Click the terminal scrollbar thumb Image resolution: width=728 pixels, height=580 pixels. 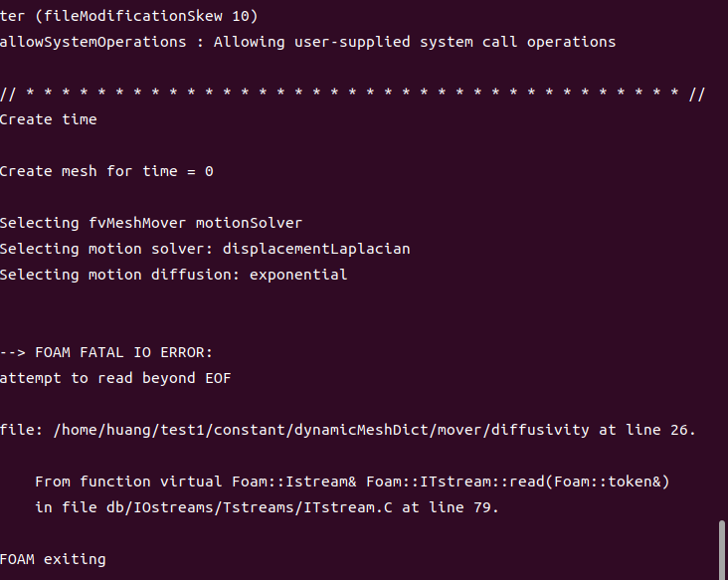click(722, 546)
